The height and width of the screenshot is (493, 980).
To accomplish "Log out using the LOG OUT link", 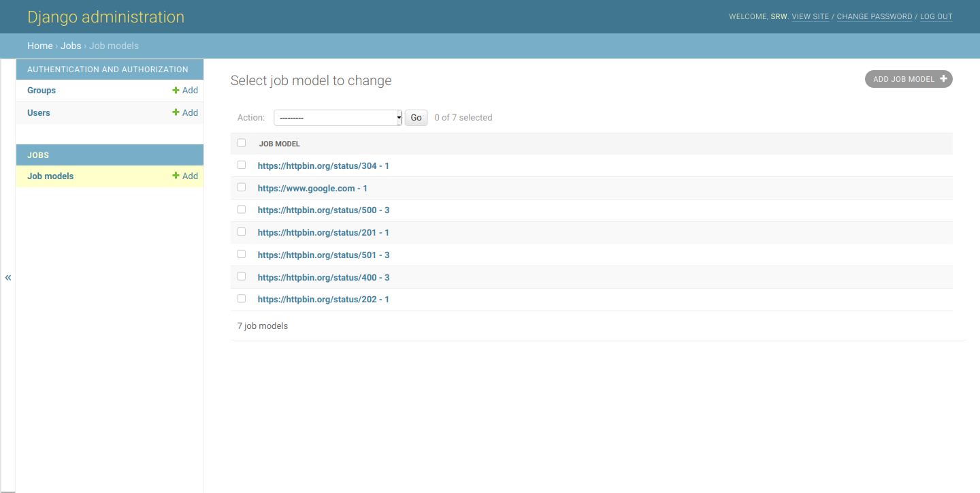I will tap(936, 16).
